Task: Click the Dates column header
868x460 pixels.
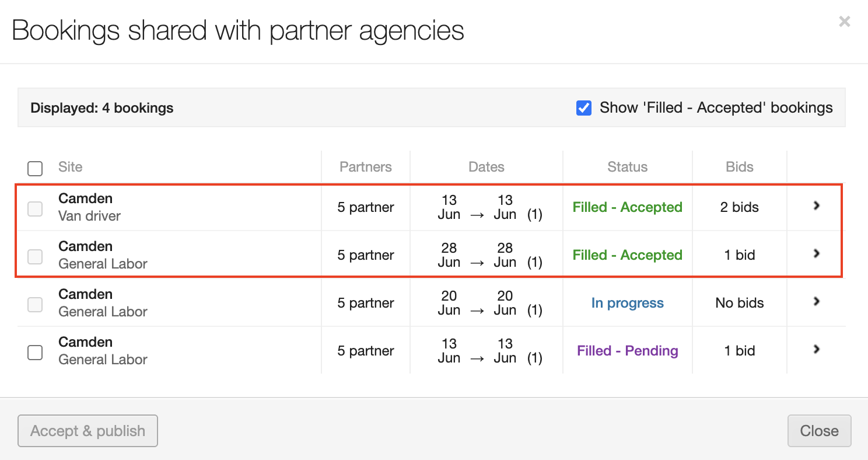Action: coord(486,167)
